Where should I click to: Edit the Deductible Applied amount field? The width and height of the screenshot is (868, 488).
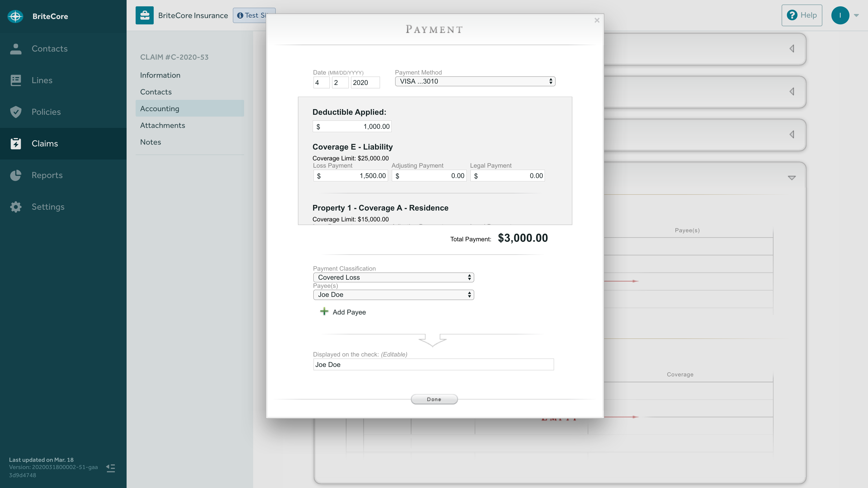pos(352,126)
